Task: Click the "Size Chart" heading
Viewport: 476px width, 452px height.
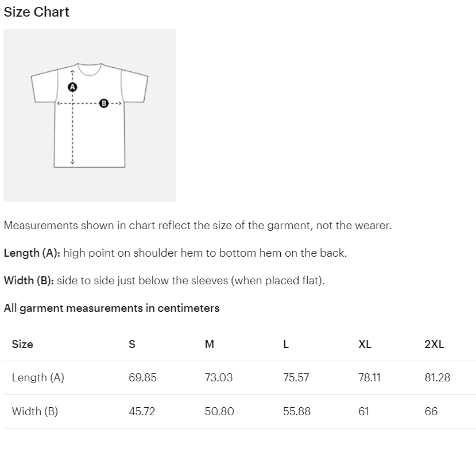Action: (x=36, y=12)
